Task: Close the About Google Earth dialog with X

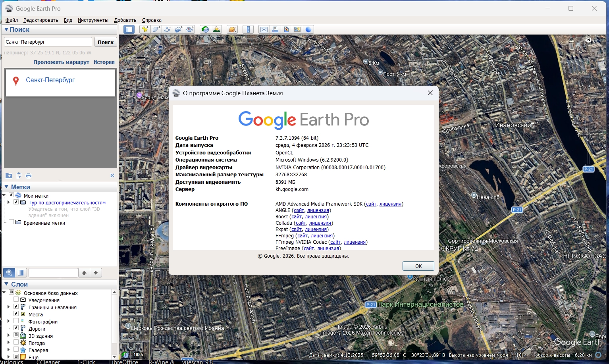Action: click(x=430, y=93)
